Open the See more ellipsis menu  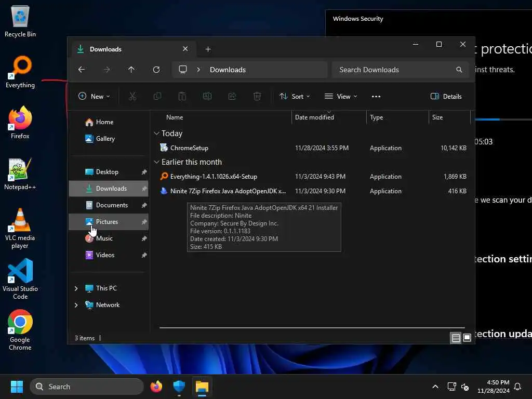(376, 96)
